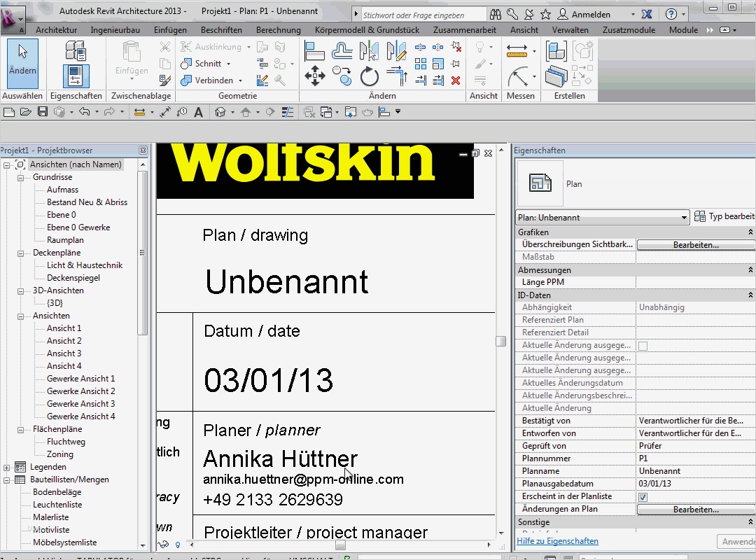This screenshot has height=560, width=756.
Task: Click the Undo arrow in quick toolbar
Action: [85, 112]
